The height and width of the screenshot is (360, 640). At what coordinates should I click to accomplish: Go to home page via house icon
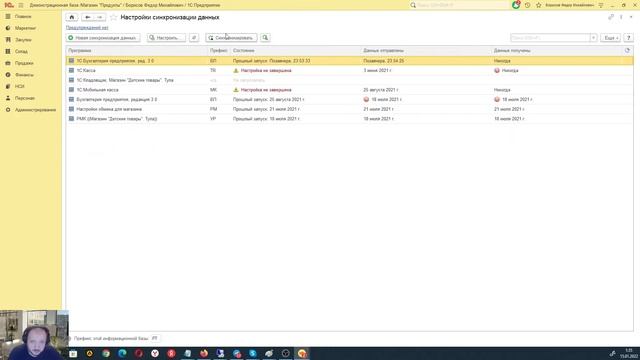pyautogui.click(x=72, y=17)
